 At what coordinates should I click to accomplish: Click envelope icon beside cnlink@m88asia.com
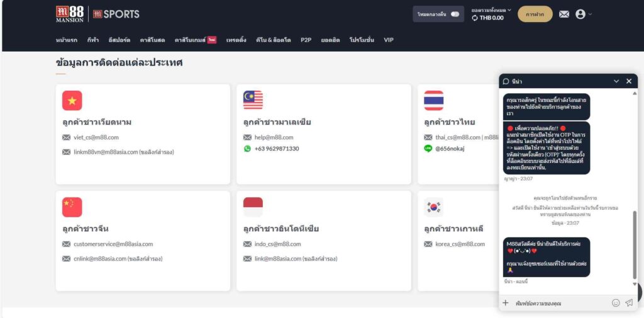point(67,259)
